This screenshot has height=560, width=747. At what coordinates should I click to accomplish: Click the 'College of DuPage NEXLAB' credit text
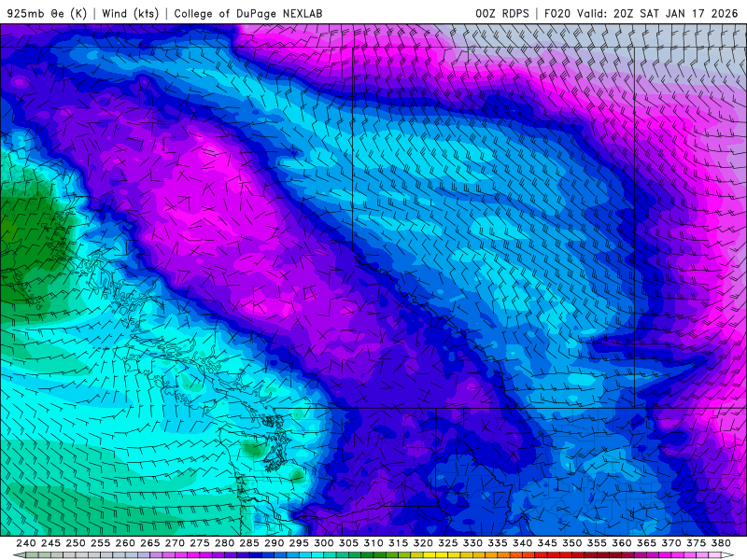click(x=248, y=14)
